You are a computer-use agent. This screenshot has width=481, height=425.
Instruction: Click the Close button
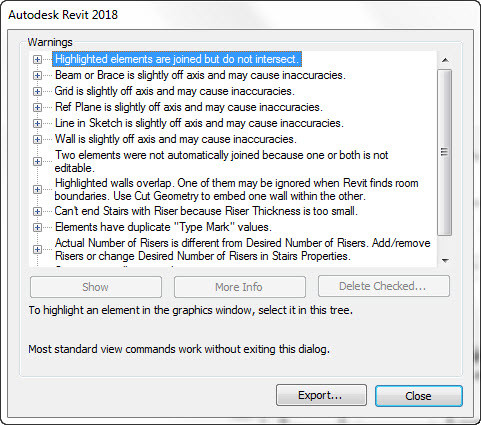419,396
